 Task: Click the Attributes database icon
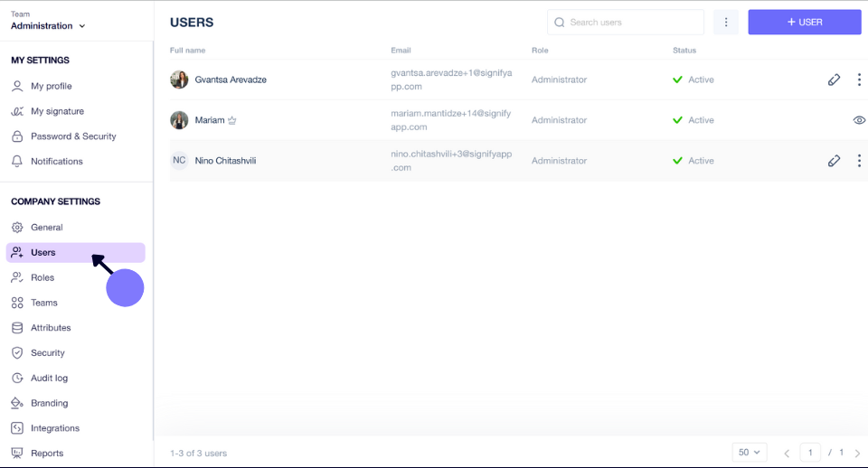click(17, 328)
